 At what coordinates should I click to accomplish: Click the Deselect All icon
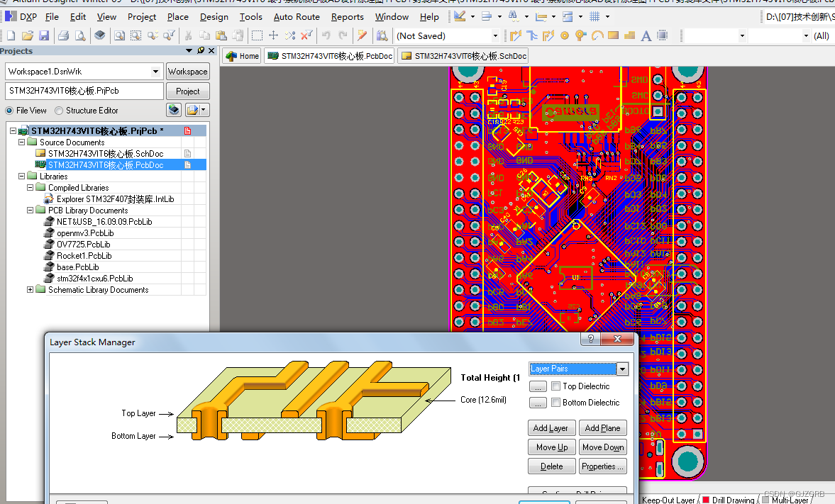pyautogui.click(x=289, y=35)
